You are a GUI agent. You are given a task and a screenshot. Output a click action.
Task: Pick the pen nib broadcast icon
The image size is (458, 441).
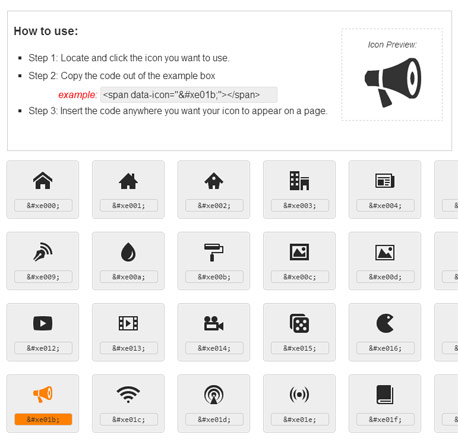[43, 252]
